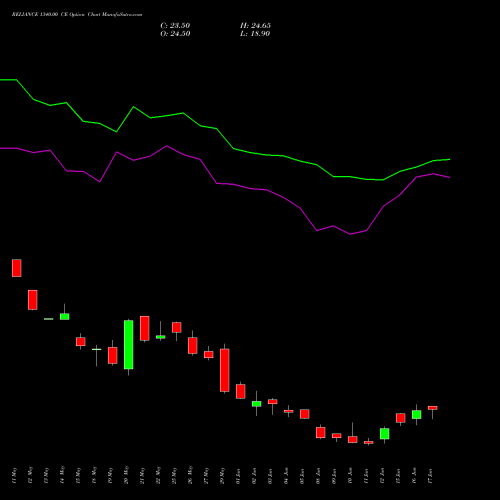Click the 14 May date label
The height and width of the screenshot is (500, 500).
coord(62,476)
